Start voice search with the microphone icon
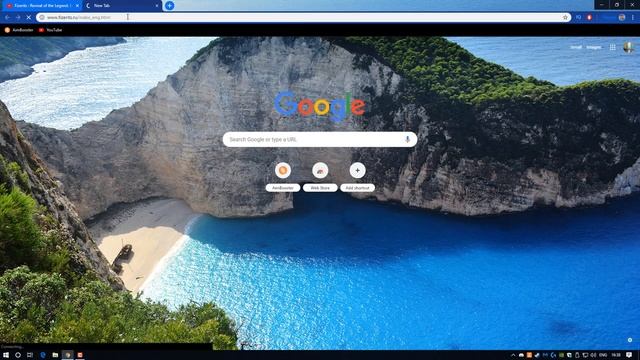The width and height of the screenshot is (640, 360). click(407, 140)
